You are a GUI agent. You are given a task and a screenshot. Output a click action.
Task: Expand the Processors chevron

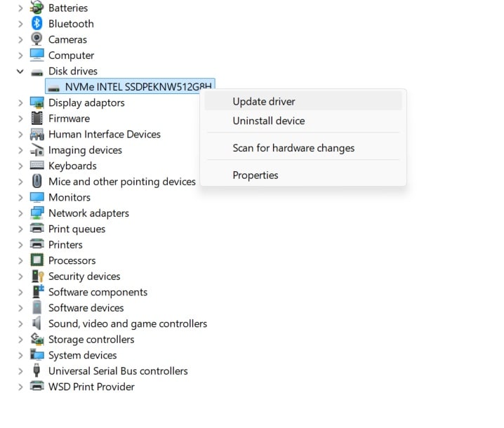coord(20,260)
